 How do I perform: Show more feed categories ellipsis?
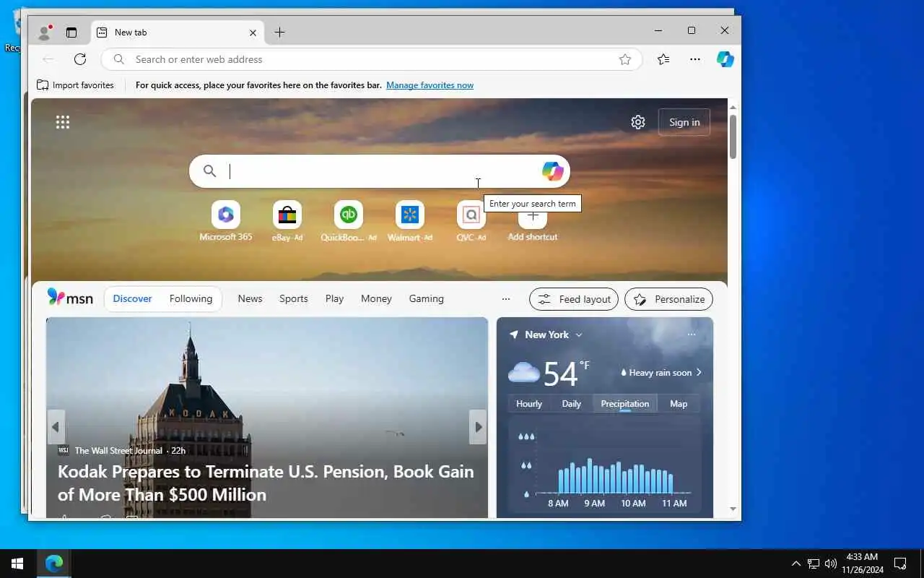(505, 298)
